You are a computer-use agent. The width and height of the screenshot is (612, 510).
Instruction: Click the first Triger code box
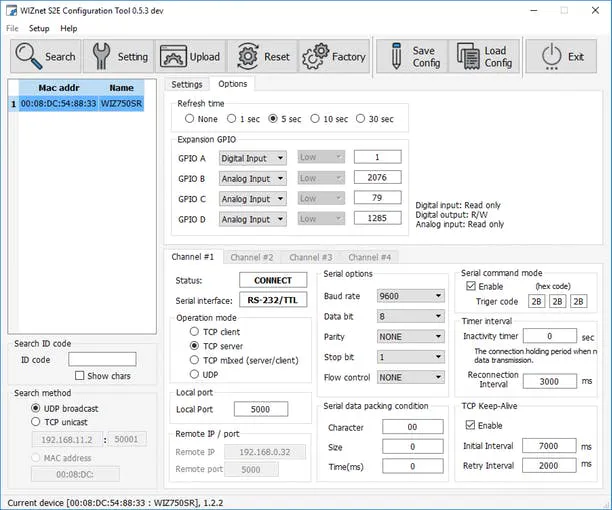point(537,301)
